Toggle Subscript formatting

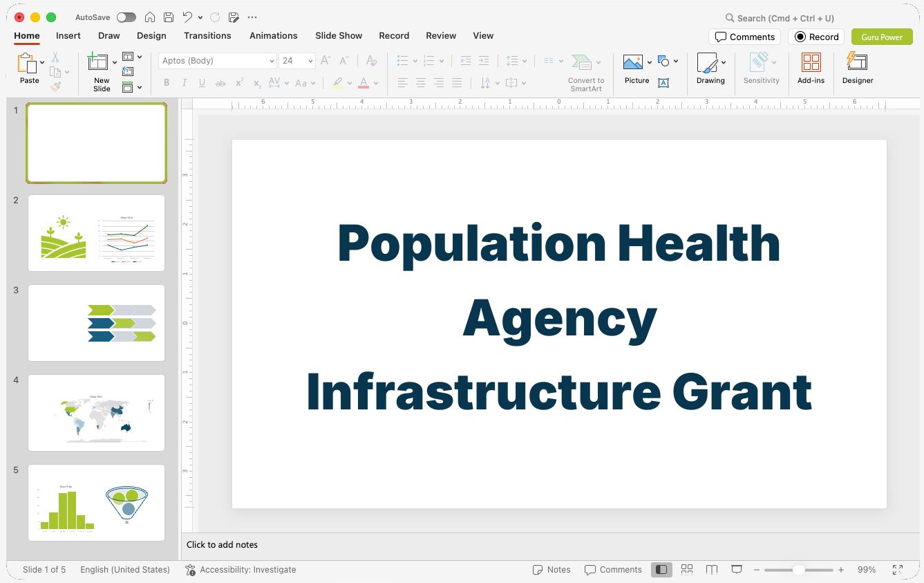coord(257,83)
